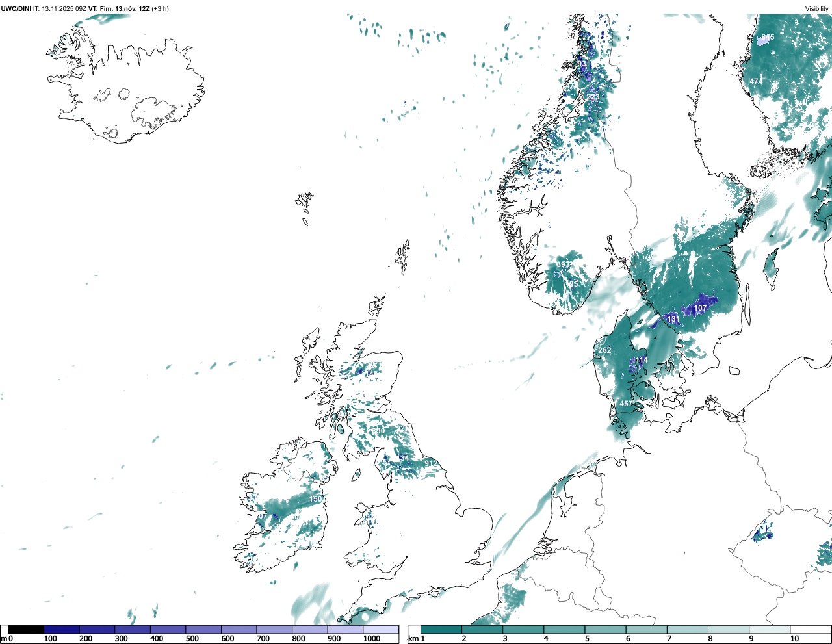Click the black 0–100 m legend swatch
This screenshot has width=832, height=644.
click(x=27, y=629)
